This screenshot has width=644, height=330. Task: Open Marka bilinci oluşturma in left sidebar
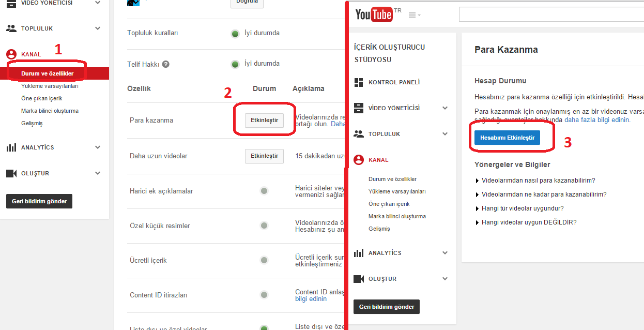pyautogui.click(x=50, y=111)
